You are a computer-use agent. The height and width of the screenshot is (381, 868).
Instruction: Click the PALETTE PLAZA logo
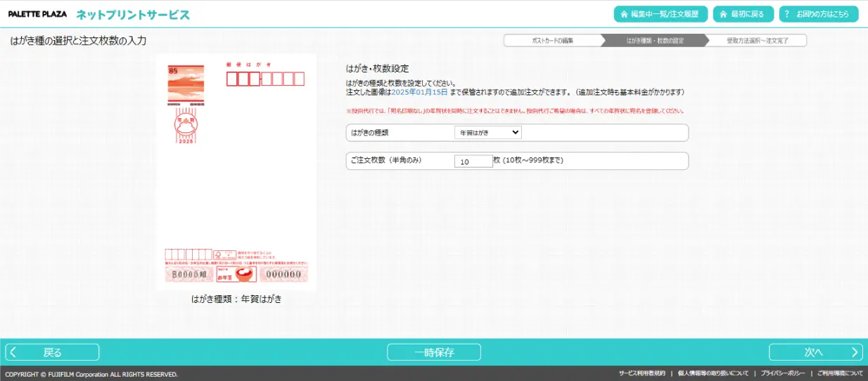(37, 14)
